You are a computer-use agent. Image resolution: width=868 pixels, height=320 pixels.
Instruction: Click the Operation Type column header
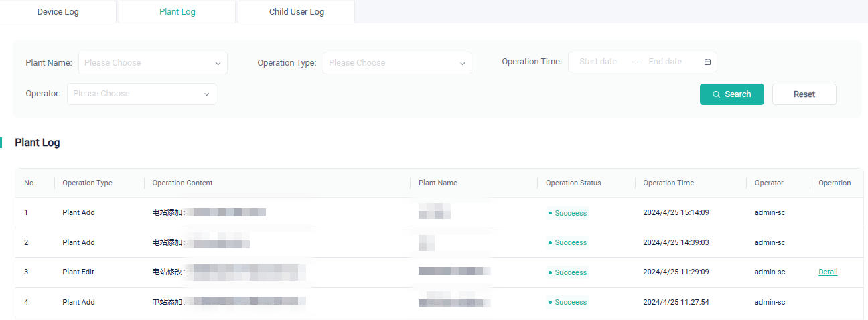(87, 183)
